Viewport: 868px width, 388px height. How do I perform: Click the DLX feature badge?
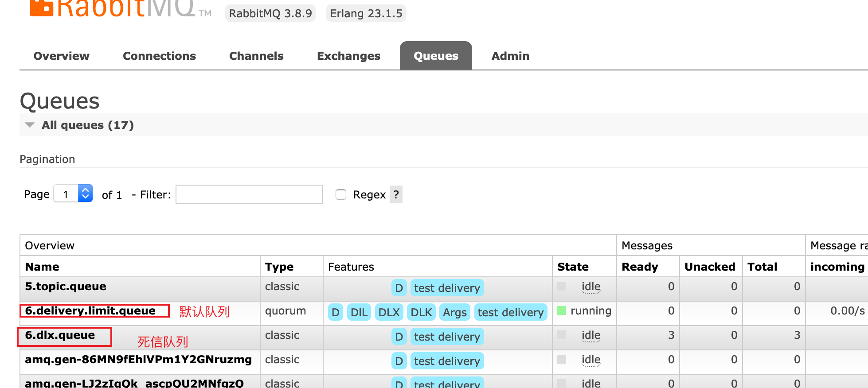coord(389,312)
